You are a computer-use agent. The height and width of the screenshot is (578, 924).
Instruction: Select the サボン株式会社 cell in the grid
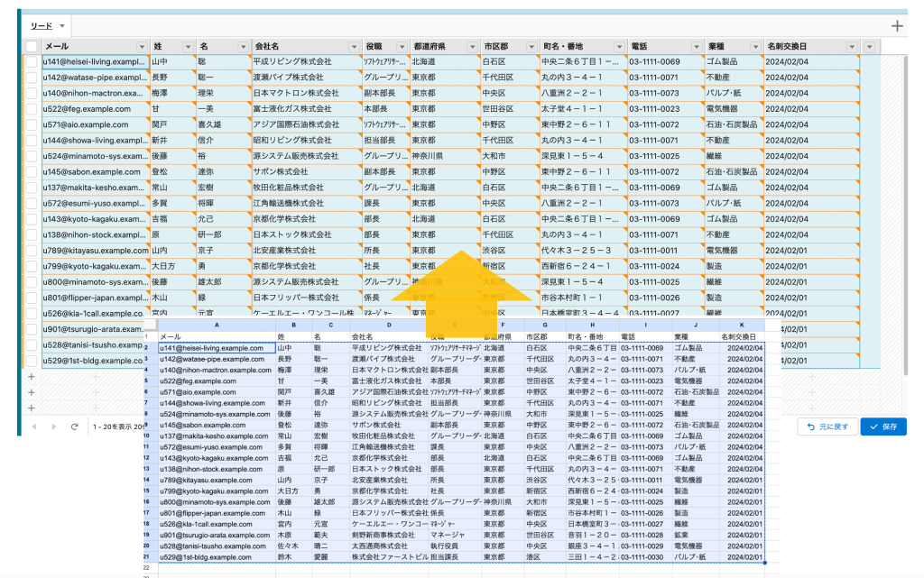307,172
